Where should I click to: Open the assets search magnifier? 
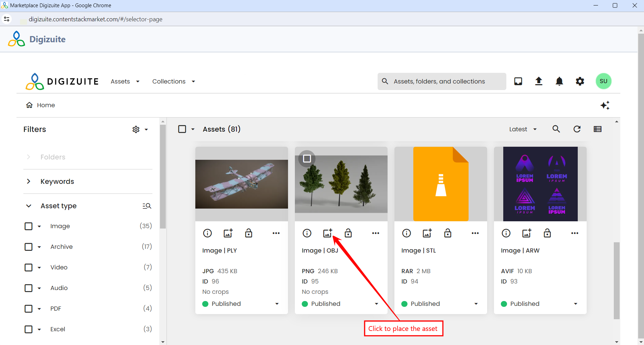tap(556, 129)
